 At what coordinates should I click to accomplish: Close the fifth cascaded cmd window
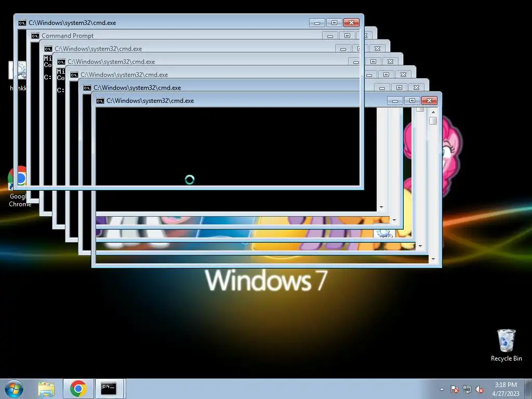point(403,74)
